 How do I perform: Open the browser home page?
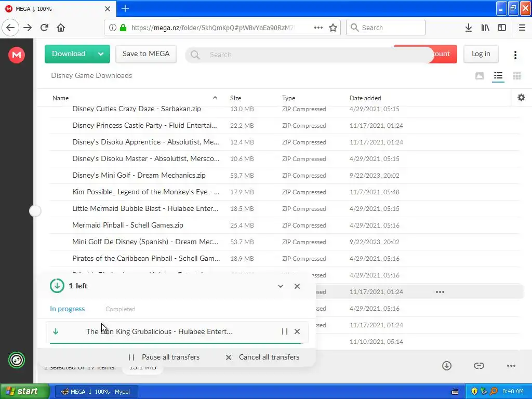[x=61, y=28]
